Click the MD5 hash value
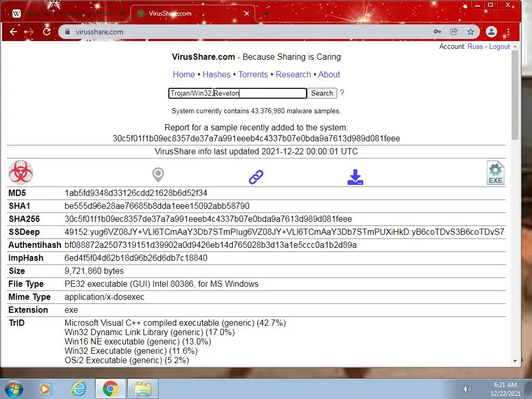 (x=136, y=193)
